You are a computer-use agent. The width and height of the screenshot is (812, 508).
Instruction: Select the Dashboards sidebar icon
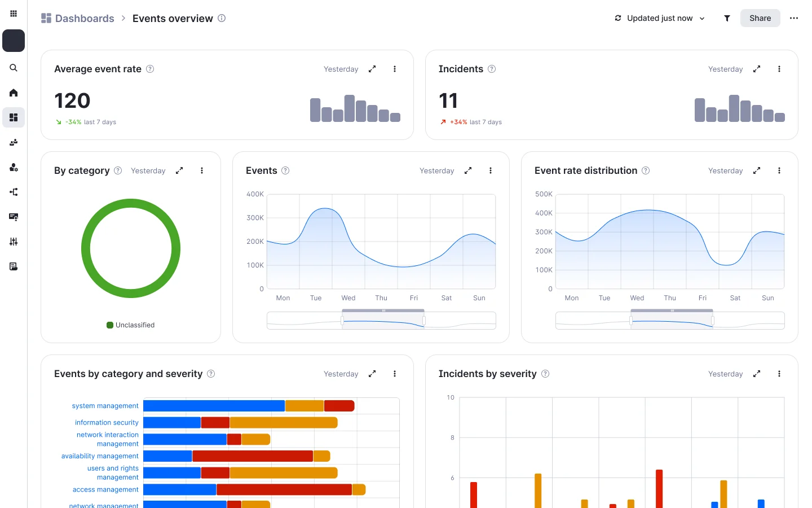point(14,117)
